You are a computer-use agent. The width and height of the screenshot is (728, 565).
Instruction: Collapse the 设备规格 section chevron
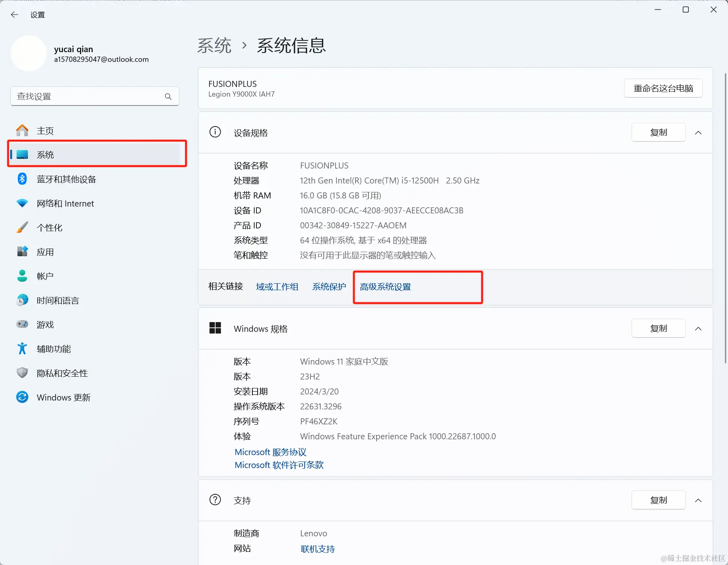click(698, 133)
